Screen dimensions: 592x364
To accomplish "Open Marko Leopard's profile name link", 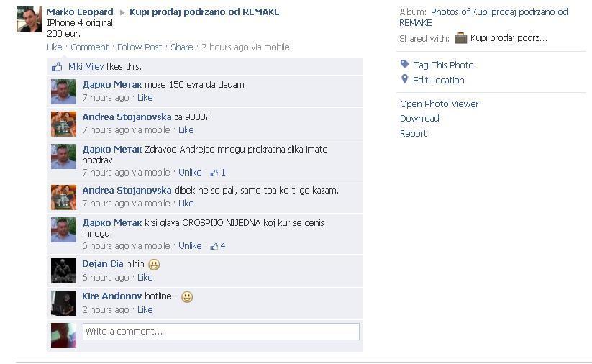I will tap(80, 12).
